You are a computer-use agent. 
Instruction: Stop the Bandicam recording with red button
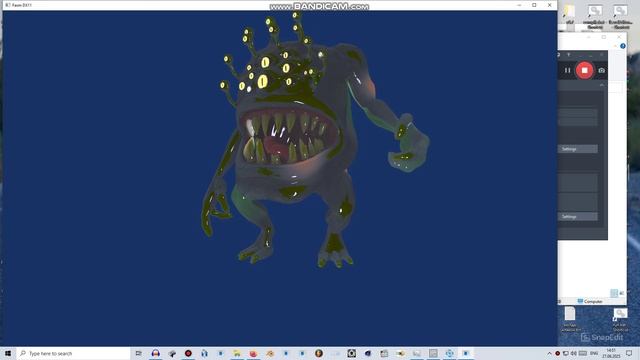click(x=584, y=70)
